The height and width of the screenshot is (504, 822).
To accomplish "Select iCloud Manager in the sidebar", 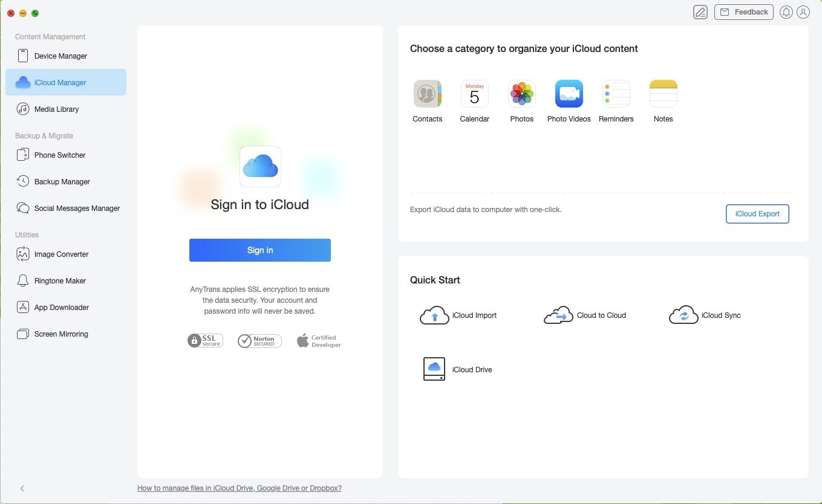I will click(x=66, y=82).
